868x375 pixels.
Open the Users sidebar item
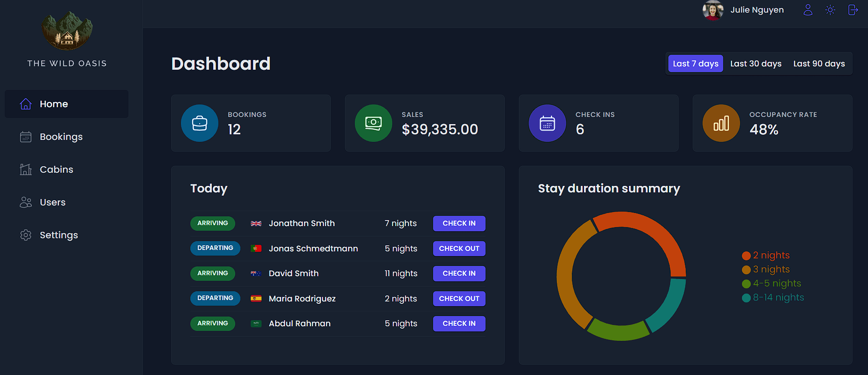(52, 202)
